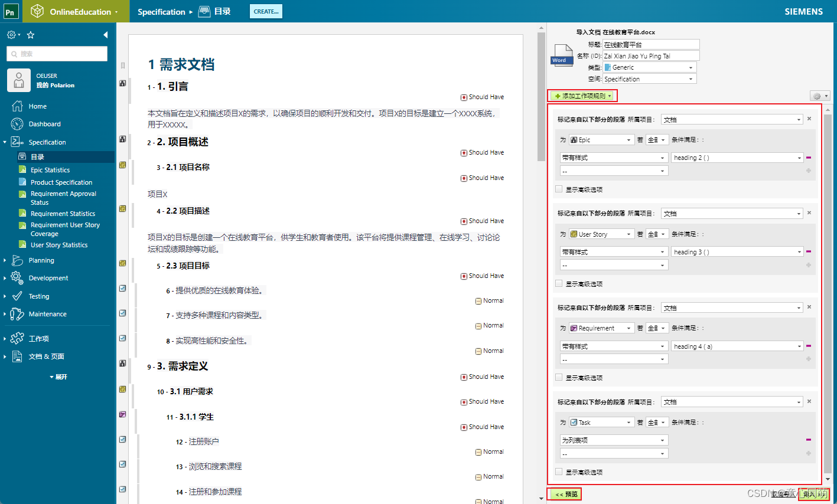Click the Word document thumbnail icon

(x=561, y=56)
